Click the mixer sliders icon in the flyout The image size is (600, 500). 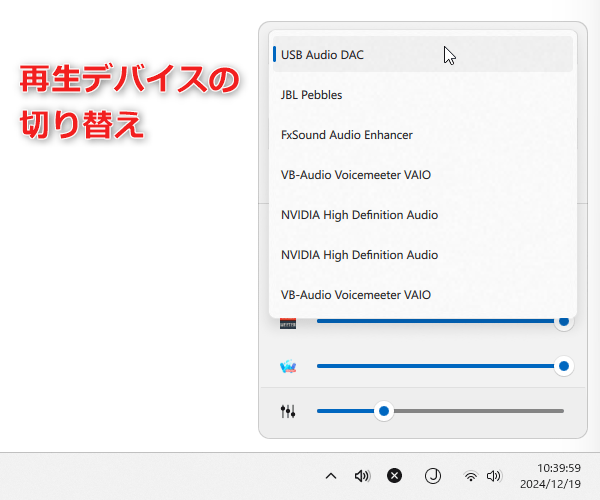[x=288, y=411]
